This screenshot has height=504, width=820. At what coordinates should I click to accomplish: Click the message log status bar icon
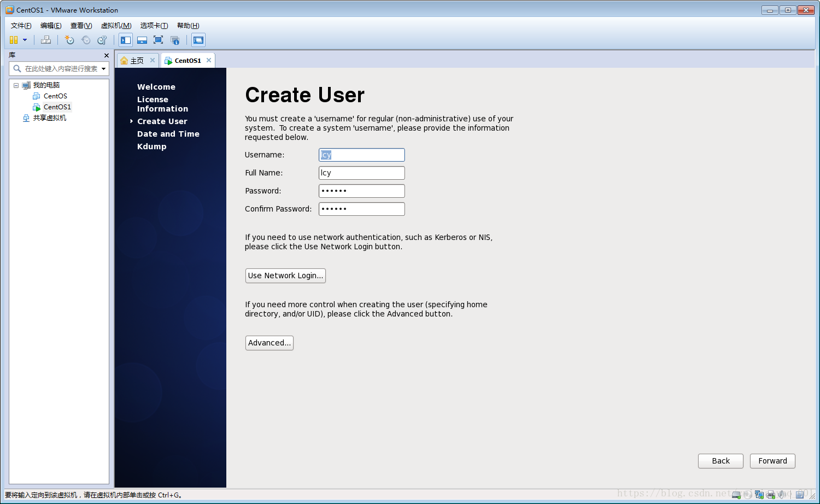(800, 495)
